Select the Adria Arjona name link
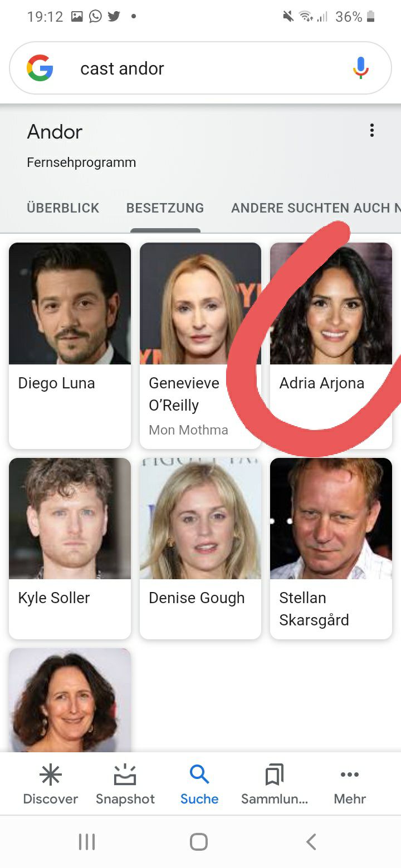401x868 pixels. pyautogui.click(x=322, y=383)
